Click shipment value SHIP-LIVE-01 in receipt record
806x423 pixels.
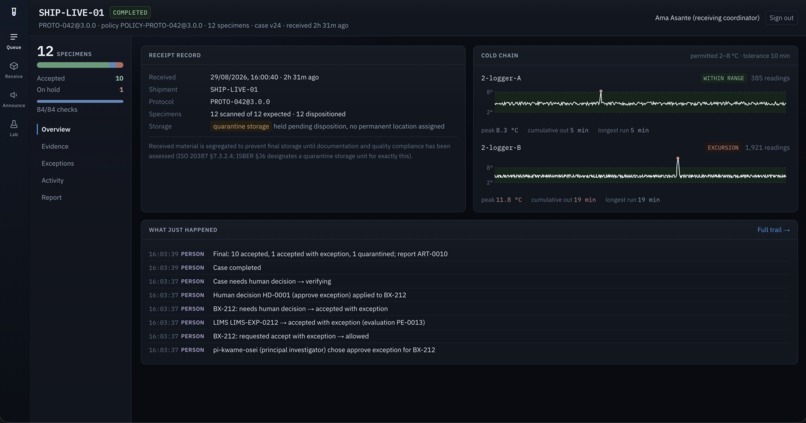(x=234, y=89)
